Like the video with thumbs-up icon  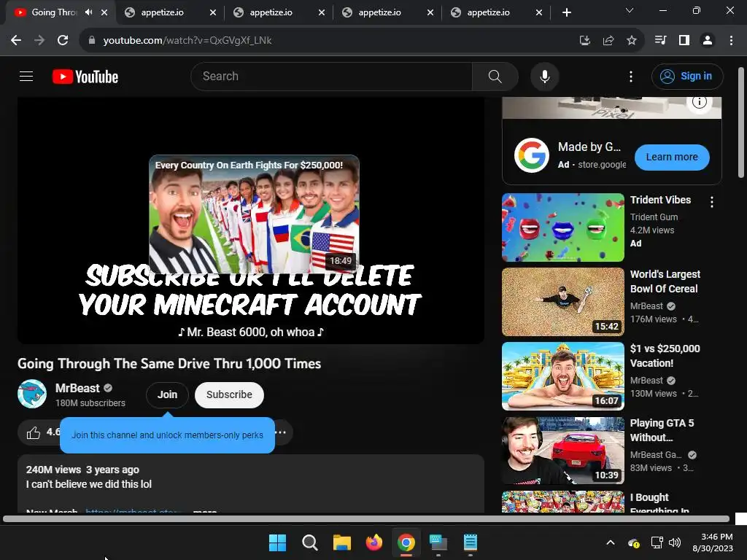click(x=34, y=432)
